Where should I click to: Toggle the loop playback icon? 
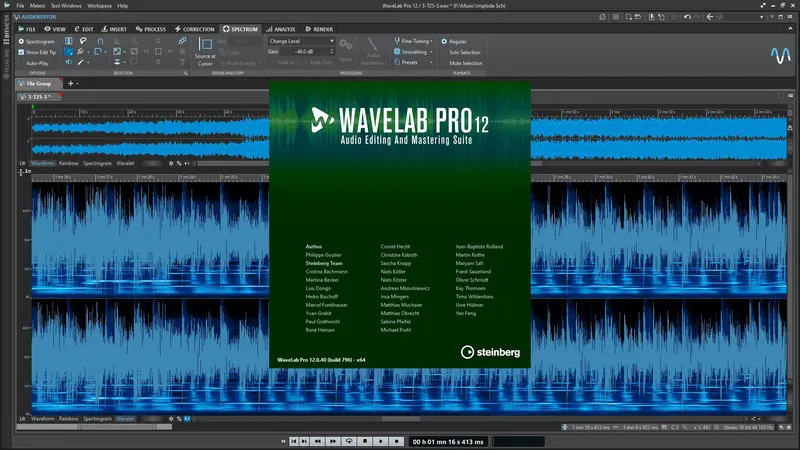click(x=349, y=441)
